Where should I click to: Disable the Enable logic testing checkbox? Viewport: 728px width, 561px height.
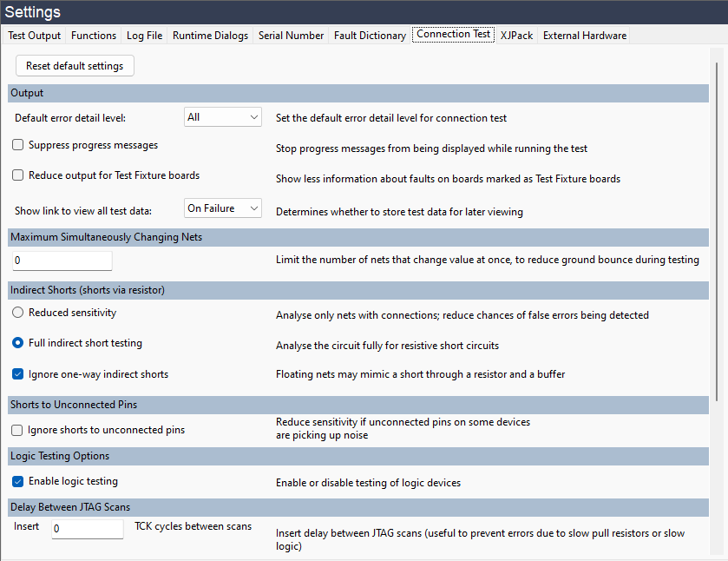tap(18, 481)
